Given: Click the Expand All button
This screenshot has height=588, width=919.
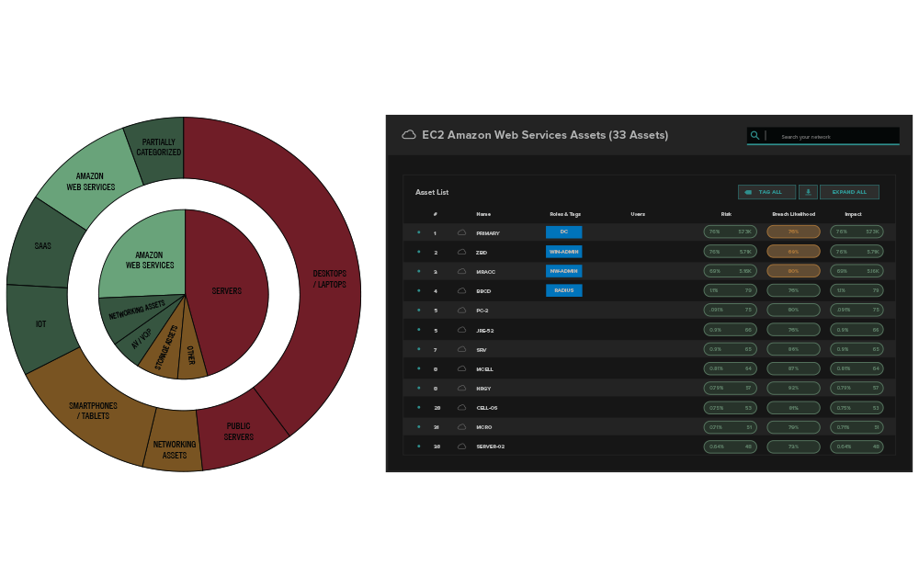Looking at the screenshot, I should coord(849,192).
